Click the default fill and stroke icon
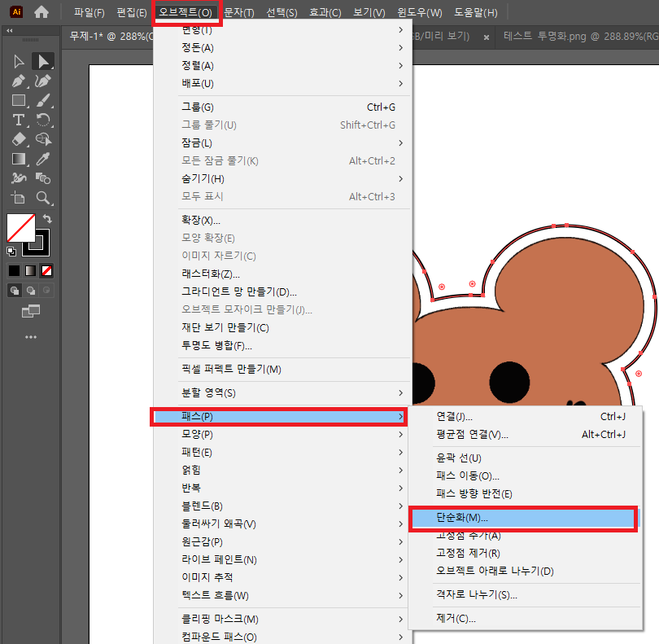Image resolution: width=659 pixels, height=644 pixels. pos(11,252)
